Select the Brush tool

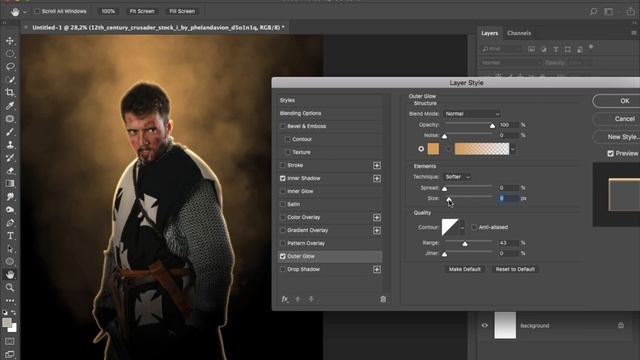click(x=10, y=132)
